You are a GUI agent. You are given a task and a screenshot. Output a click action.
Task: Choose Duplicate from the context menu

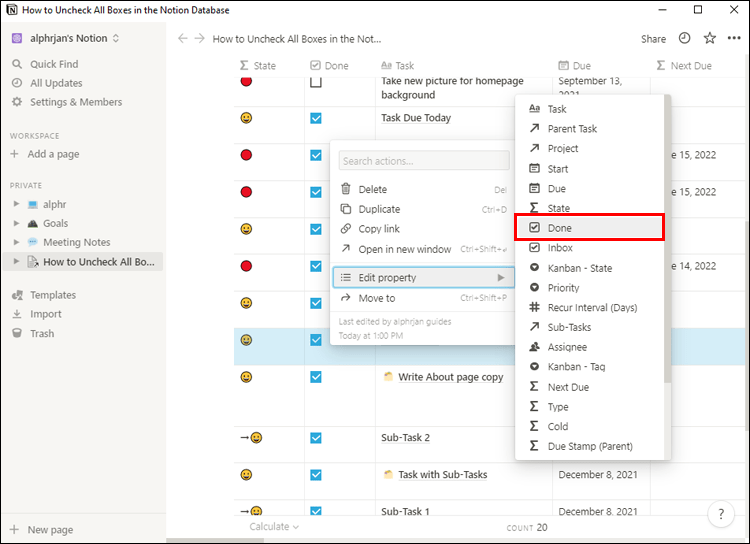[x=379, y=209]
